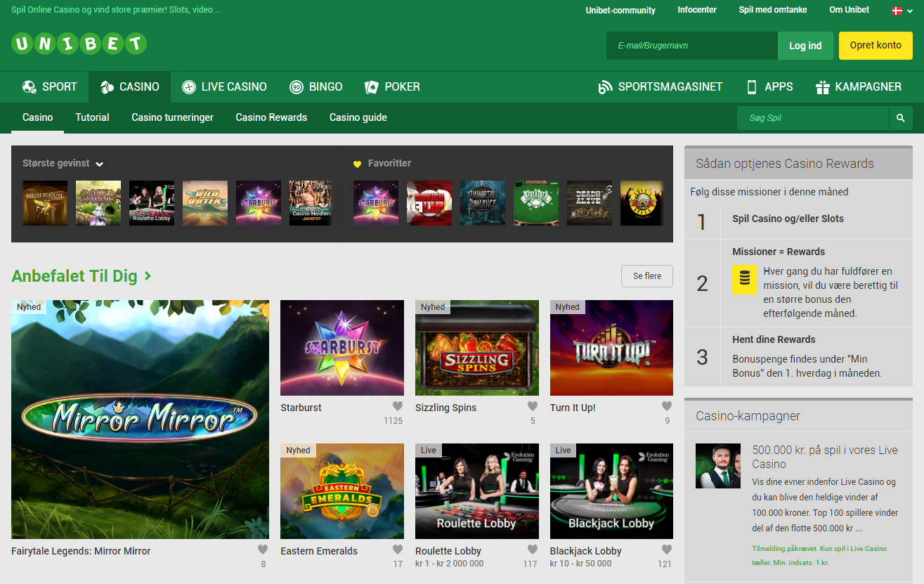This screenshot has height=584, width=924.
Task: Select the Poker hand icon
Action: (x=371, y=86)
